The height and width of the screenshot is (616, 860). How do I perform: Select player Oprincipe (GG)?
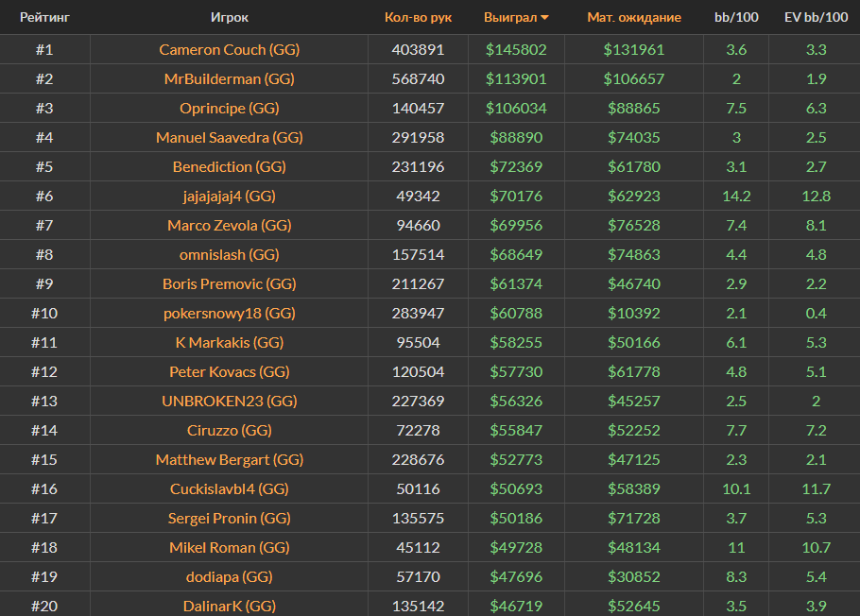[229, 108]
